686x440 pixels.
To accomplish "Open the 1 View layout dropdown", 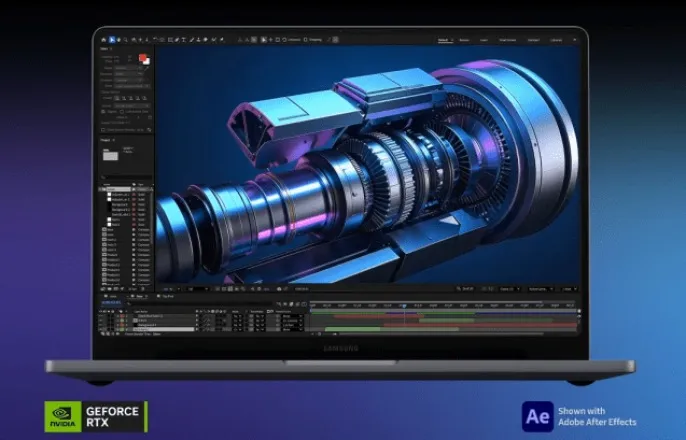I will (570, 289).
